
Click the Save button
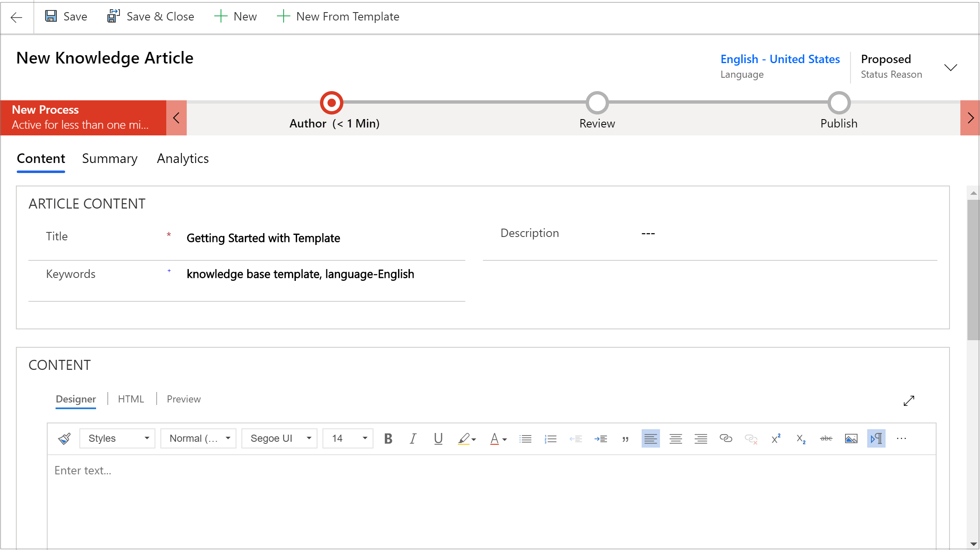[65, 16]
